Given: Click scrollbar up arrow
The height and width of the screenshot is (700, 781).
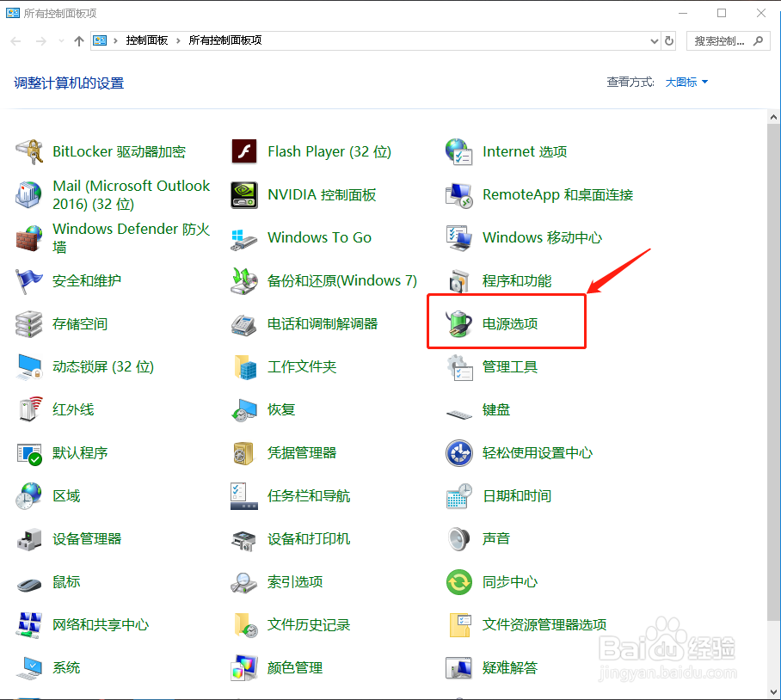Looking at the screenshot, I should (773, 118).
